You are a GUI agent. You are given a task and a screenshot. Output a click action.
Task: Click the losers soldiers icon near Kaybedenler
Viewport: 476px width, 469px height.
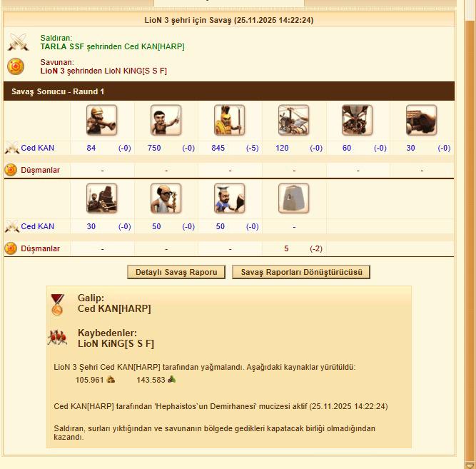coord(57,338)
